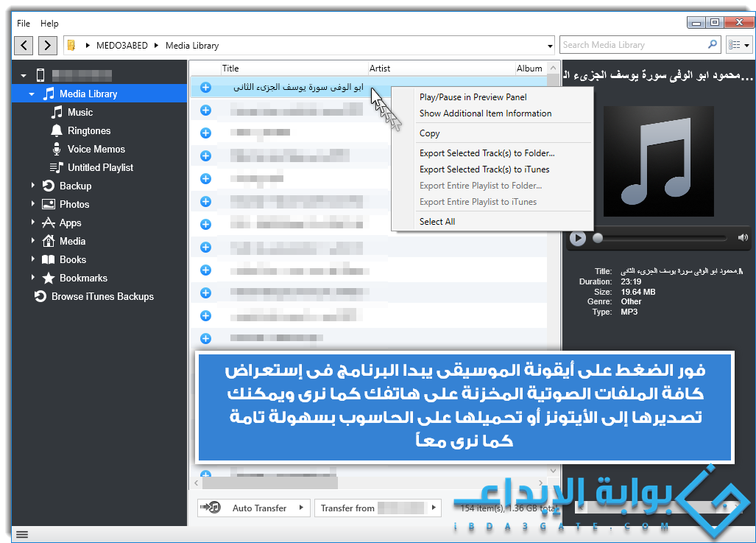Screen dimensions: 756x543
Task: Click Media Library in the address breadcrumb
Action: pyautogui.click(x=192, y=46)
